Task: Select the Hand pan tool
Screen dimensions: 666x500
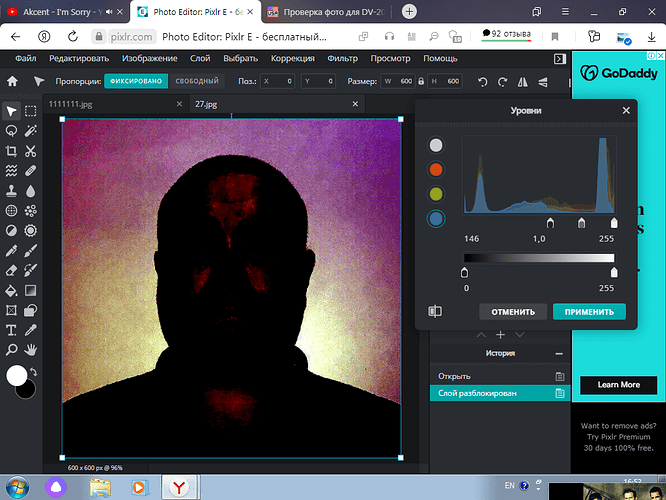Action: pos(30,350)
